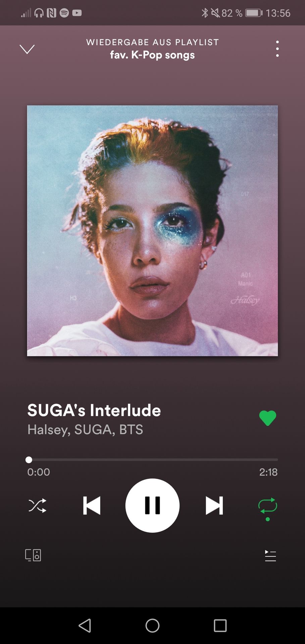305x644 pixels.
Task: Go back to the previous track
Action: 92,505
